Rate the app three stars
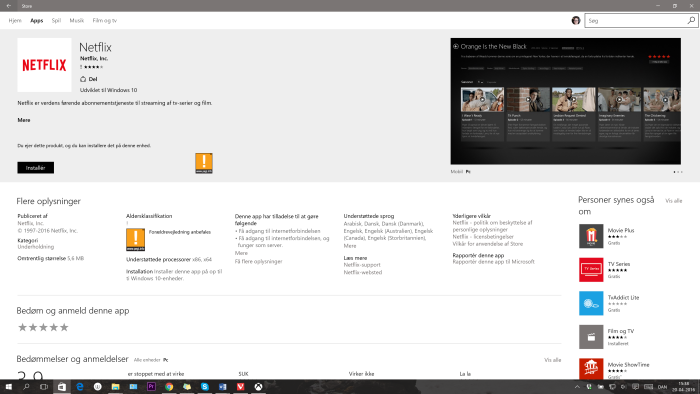The width and height of the screenshot is (700, 394). (x=43, y=328)
